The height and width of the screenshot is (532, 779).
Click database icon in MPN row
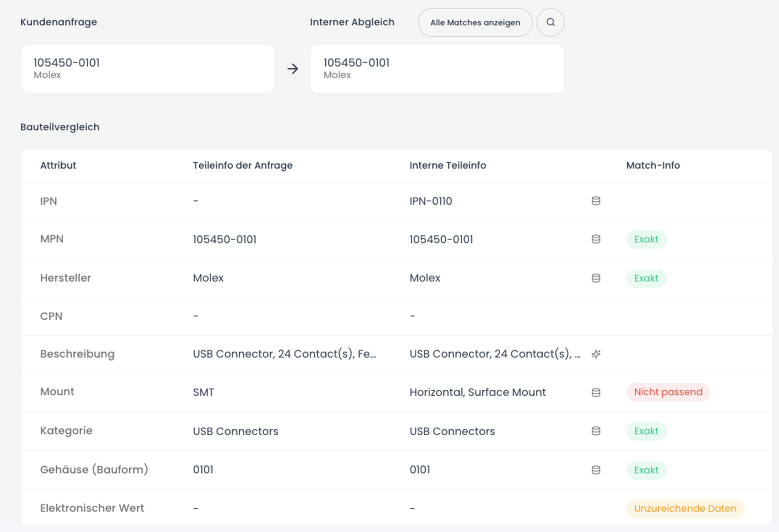tap(596, 239)
